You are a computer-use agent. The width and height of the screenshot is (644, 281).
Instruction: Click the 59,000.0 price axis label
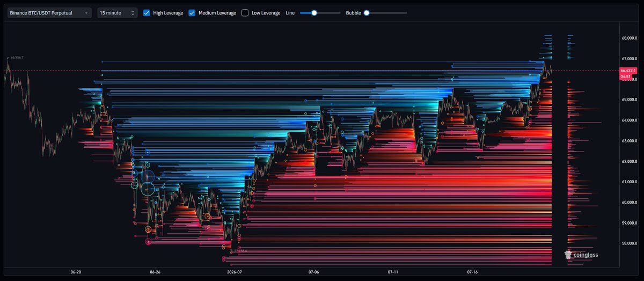click(629, 223)
